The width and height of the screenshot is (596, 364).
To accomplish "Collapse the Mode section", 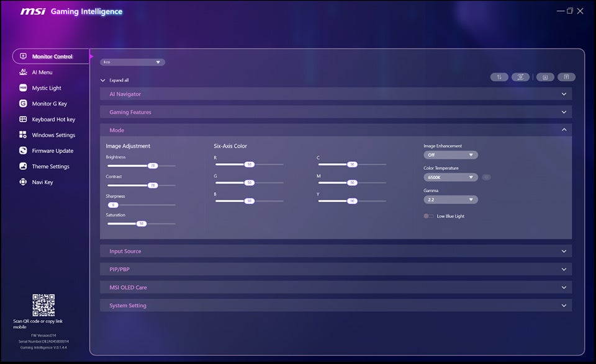I will [564, 130].
